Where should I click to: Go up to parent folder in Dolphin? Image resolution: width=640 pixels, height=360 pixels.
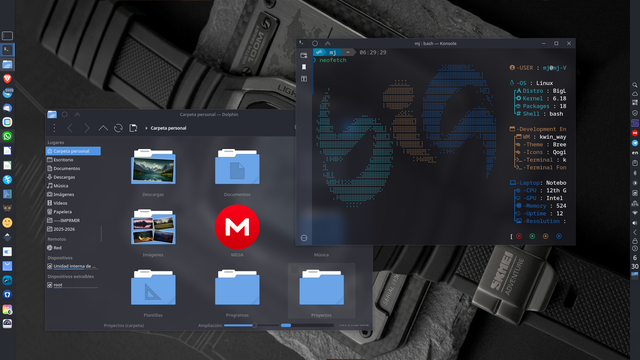pos(103,128)
